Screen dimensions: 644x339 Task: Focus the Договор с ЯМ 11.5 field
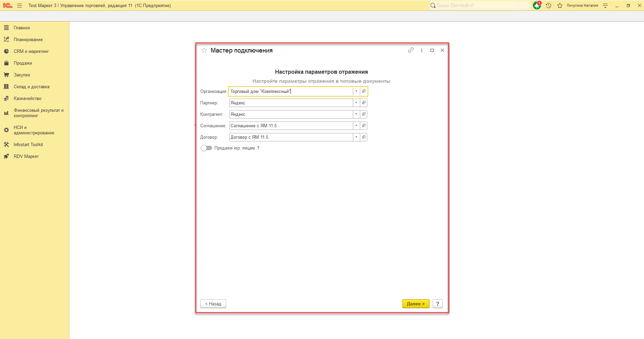click(x=291, y=137)
